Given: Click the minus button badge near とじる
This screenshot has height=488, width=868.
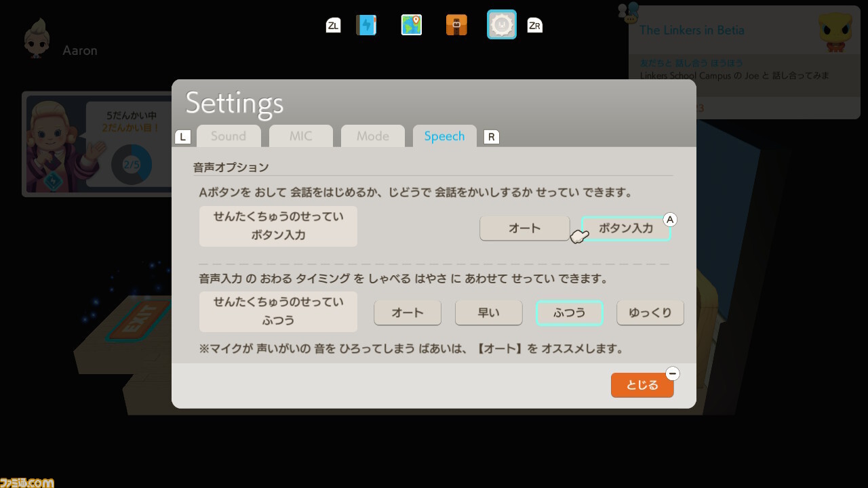Looking at the screenshot, I should click(673, 373).
